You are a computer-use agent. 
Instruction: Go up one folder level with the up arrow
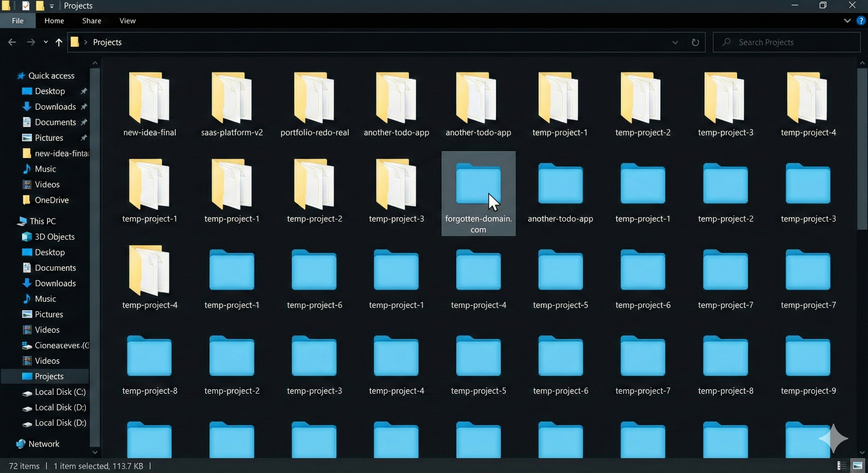coord(59,42)
